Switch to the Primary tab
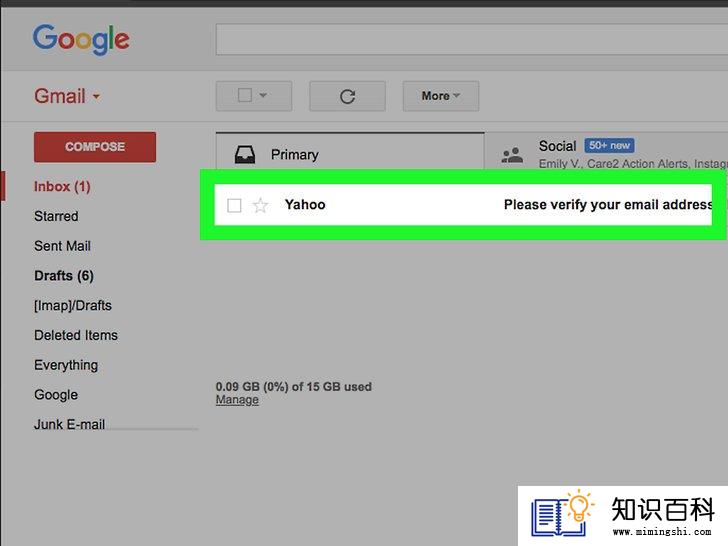The height and width of the screenshot is (546, 728). coord(350,152)
